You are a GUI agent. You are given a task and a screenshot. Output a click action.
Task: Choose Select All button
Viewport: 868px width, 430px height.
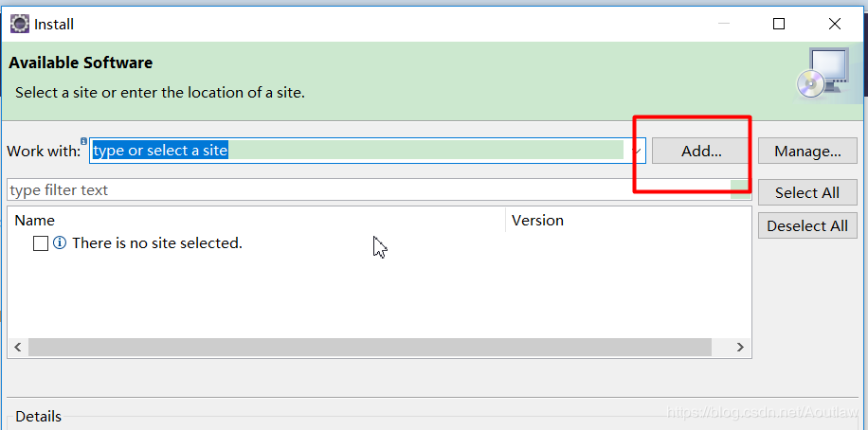(x=807, y=192)
